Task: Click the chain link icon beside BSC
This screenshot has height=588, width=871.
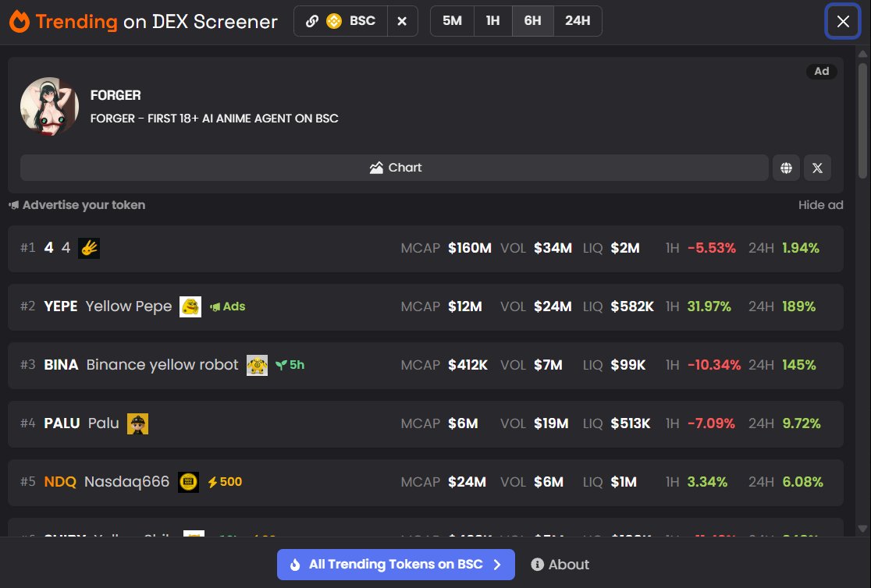Action: [x=312, y=21]
